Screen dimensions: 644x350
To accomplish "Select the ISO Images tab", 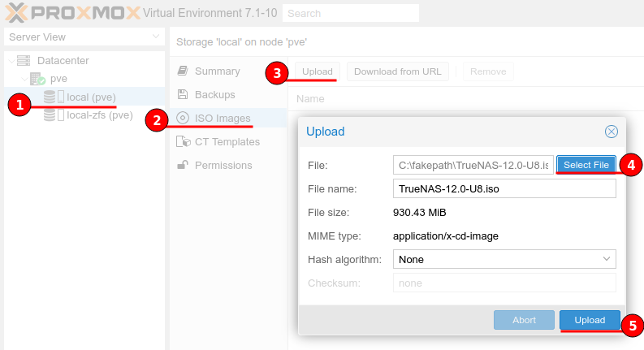I will (228, 118).
